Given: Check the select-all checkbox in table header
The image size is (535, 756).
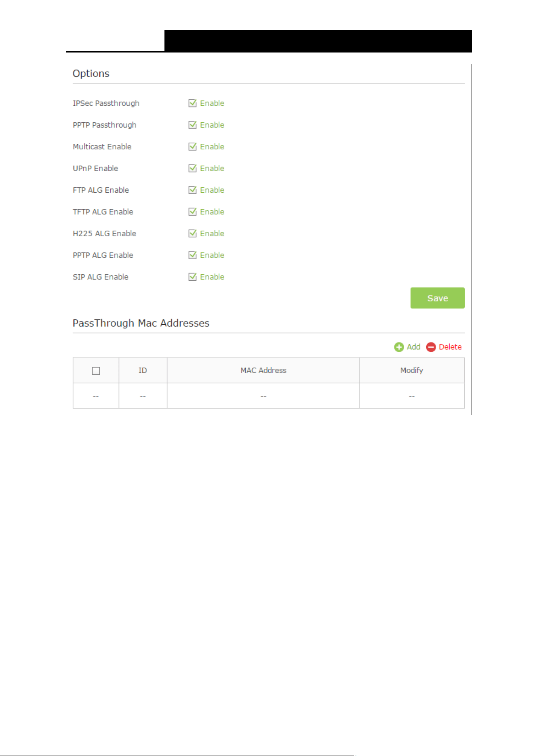Looking at the screenshot, I should [96, 371].
